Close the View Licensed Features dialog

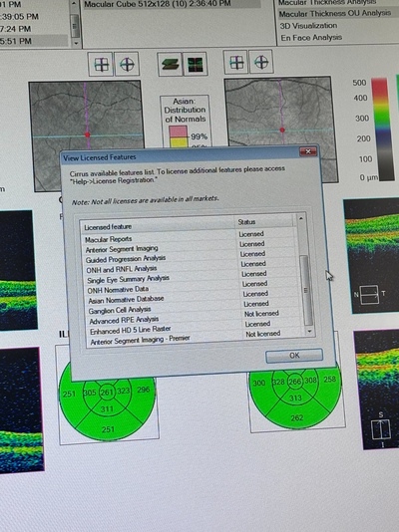[x=308, y=151]
